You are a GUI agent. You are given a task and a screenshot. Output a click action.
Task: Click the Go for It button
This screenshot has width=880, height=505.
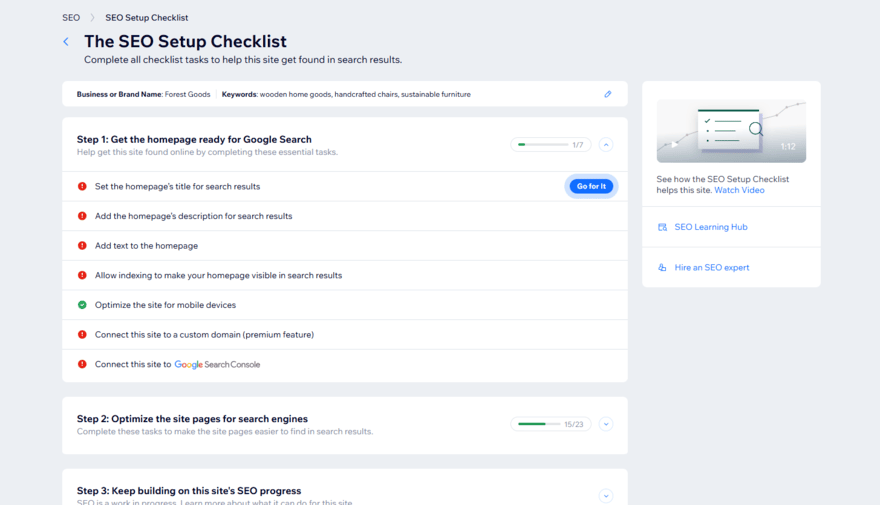591,186
